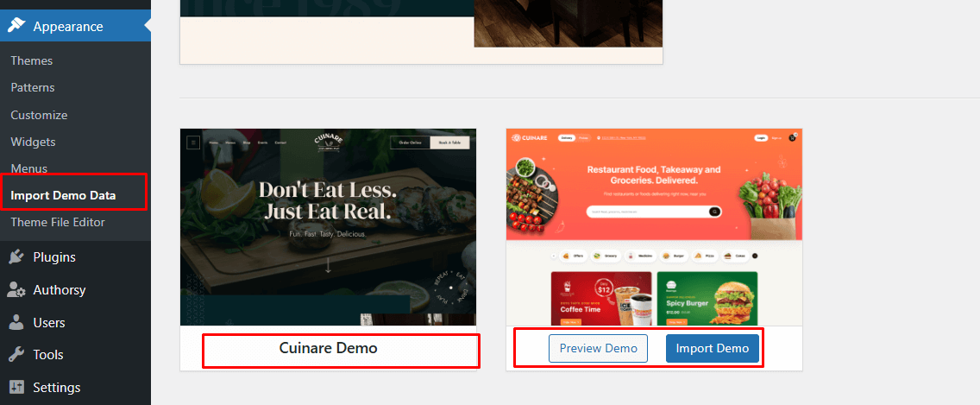The image size is (980, 405).
Task: Open the Themes submenu item
Action: pyautogui.click(x=32, y=60)
